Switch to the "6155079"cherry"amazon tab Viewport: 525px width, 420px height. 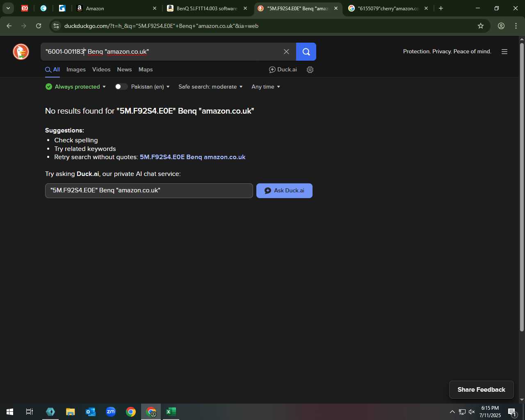tap(388, 8)
